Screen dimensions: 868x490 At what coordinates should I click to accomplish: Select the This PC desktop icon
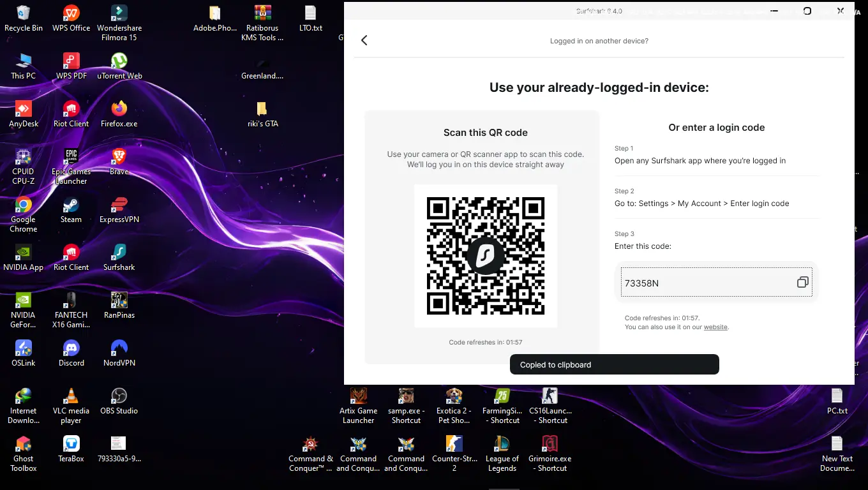tap(24, 66)
